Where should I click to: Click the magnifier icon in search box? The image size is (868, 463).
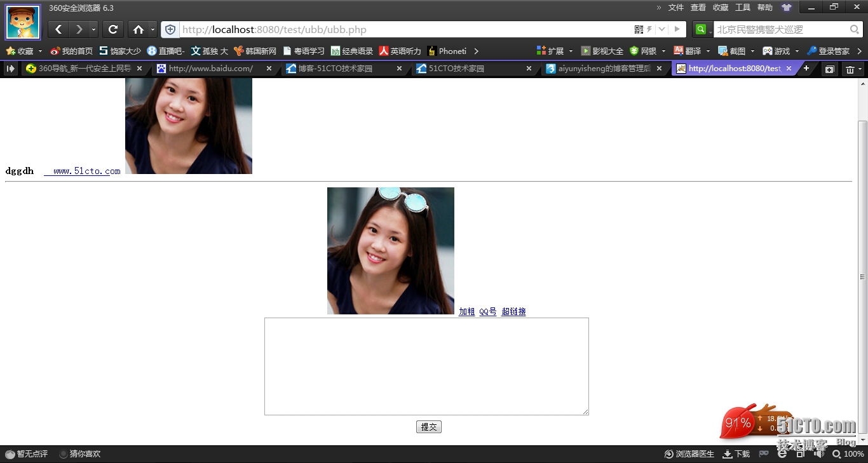(855, 29)
